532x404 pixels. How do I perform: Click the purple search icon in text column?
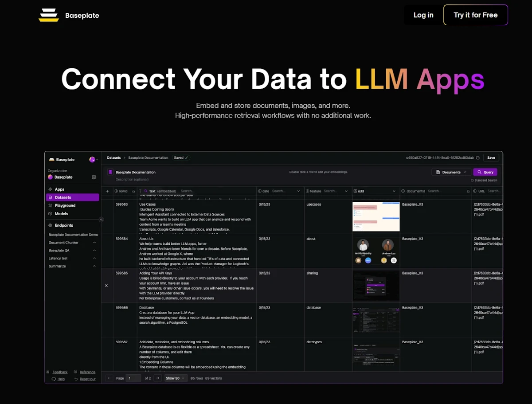[x=146, y=191]
